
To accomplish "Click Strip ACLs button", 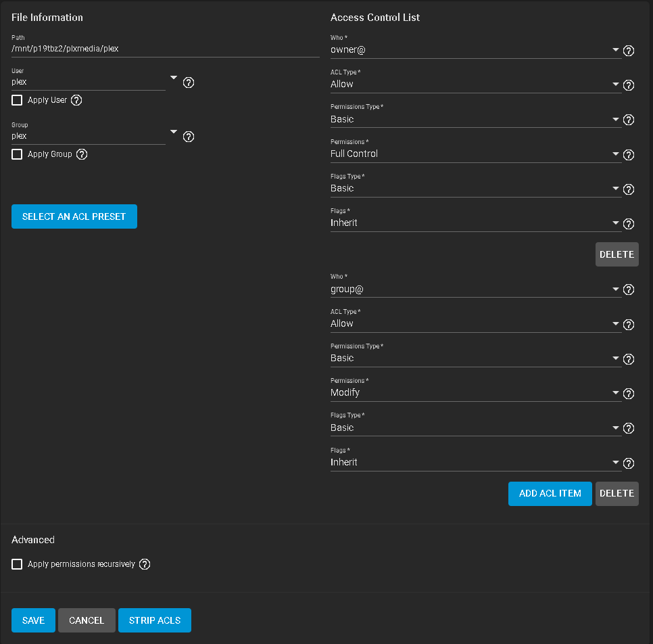I will coord(155,620).
